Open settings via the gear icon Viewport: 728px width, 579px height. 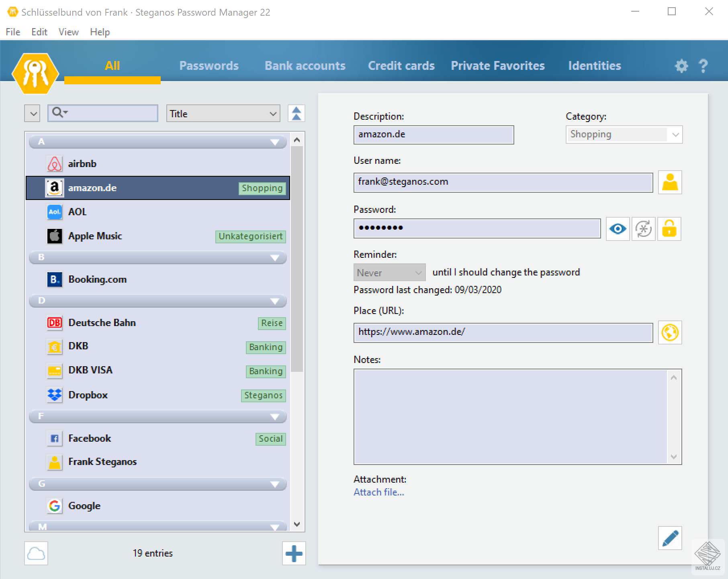[681, 66]
